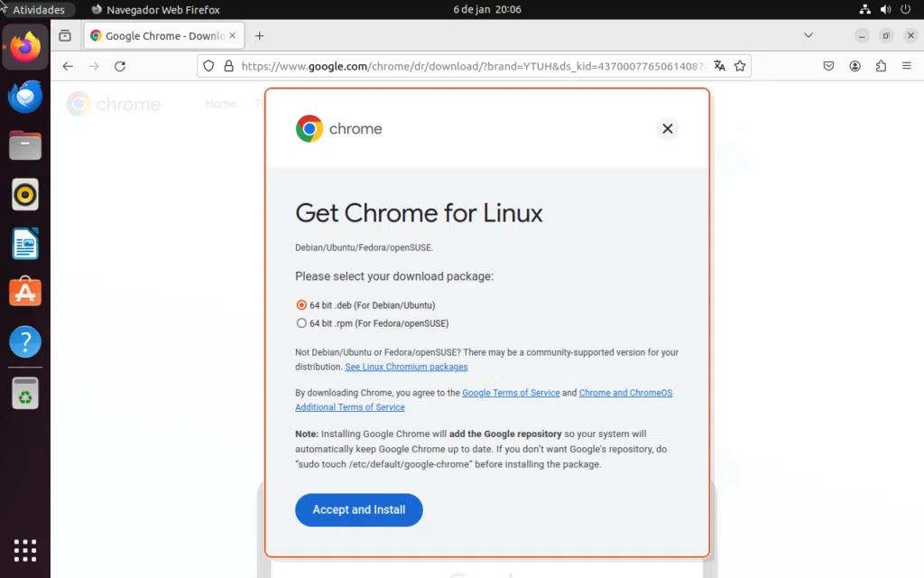This screenshot has width=924, height=578.
Task: Click the translate page icon
Action: click(x=719, y=65)
